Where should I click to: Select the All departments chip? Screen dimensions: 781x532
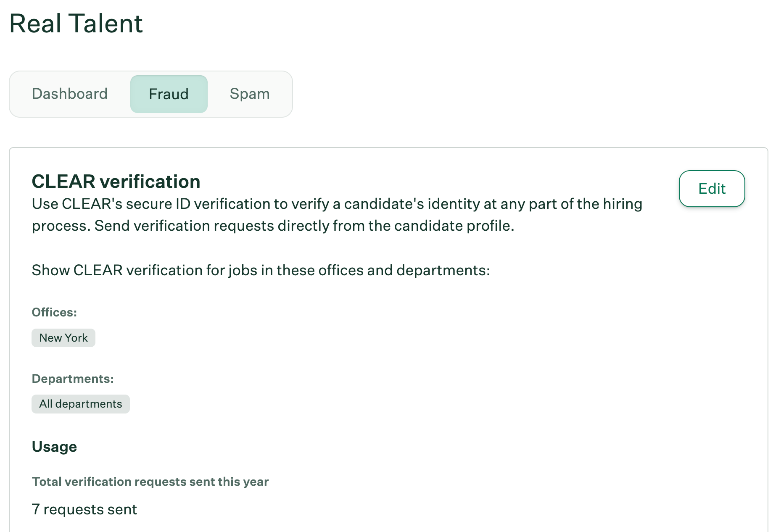(81, 404)
